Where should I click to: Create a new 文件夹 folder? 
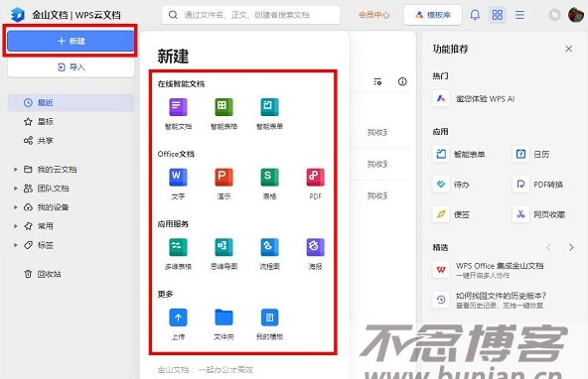click(223, 324)
